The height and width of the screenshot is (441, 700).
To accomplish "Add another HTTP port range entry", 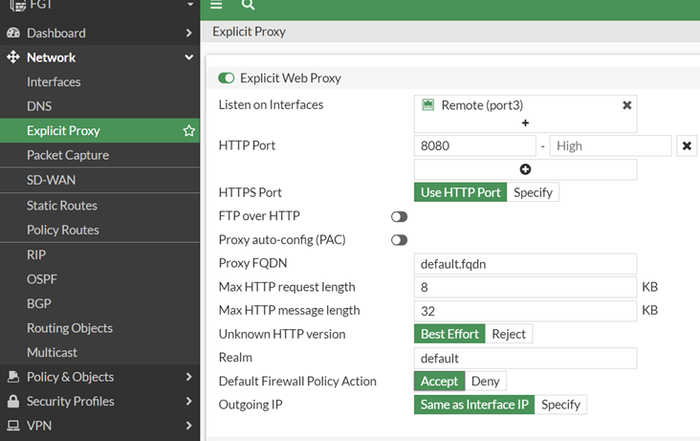I will [x=525, y=170].
